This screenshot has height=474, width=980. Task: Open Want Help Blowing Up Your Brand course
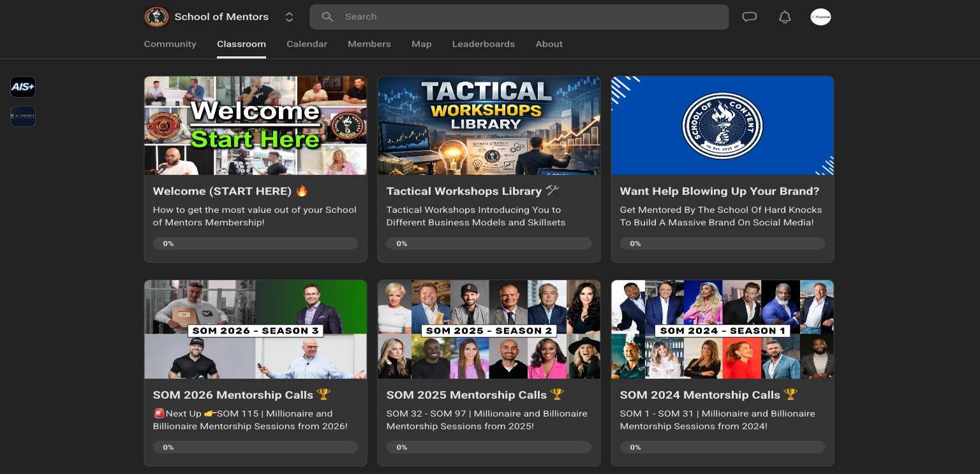pyautogui.click(x=720, y=191)
